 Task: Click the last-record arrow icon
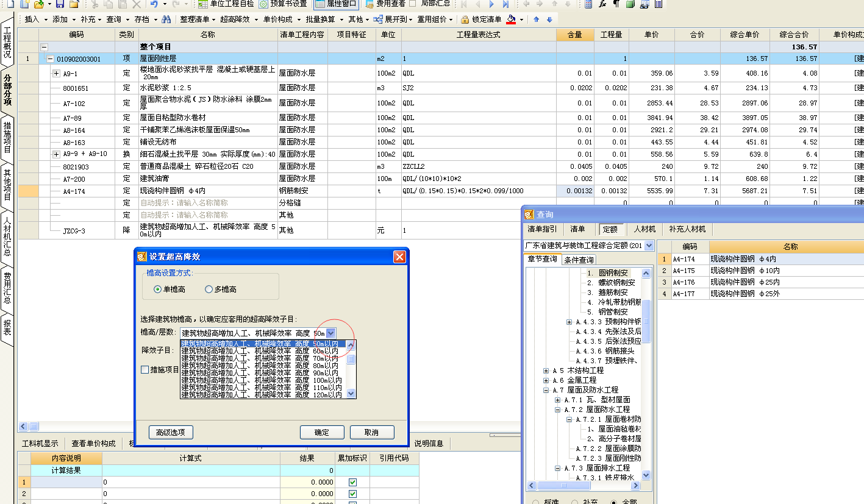coord(507,4)
